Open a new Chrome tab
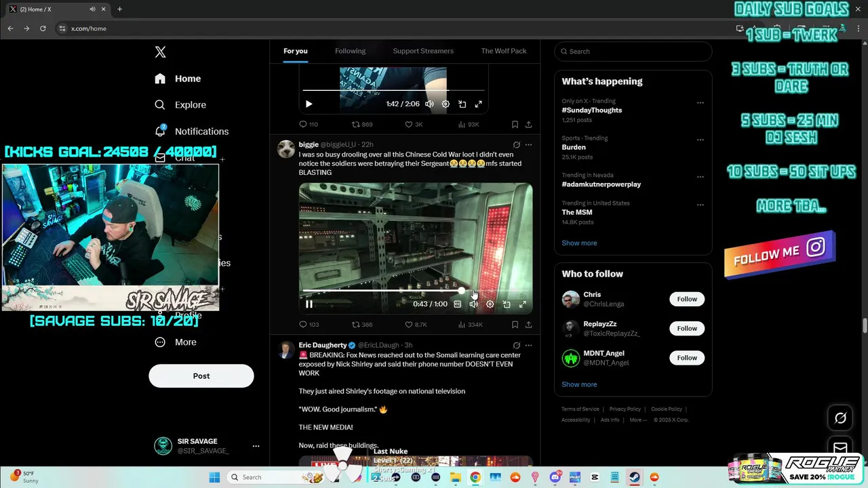This screenshot has height=488, width=868. point(119,9)
